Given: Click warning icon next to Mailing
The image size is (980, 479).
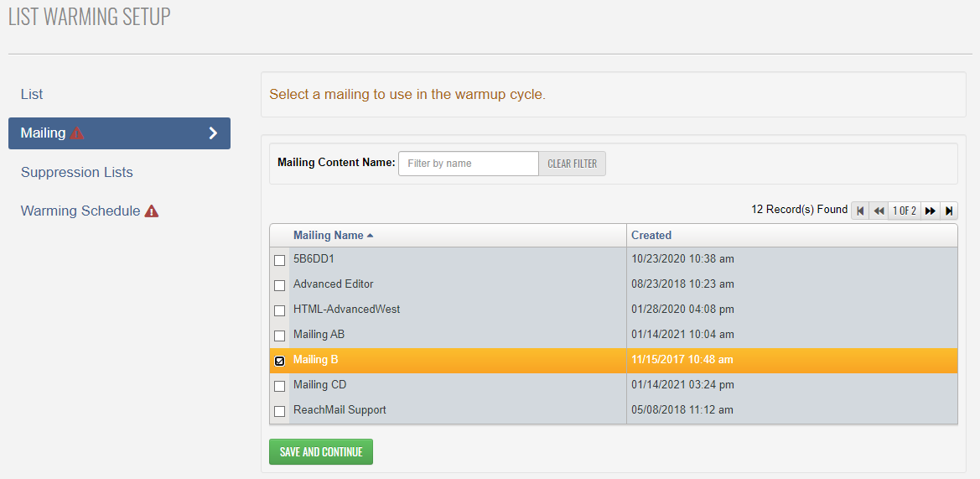Looking at the screenshot, I should 78,133.
